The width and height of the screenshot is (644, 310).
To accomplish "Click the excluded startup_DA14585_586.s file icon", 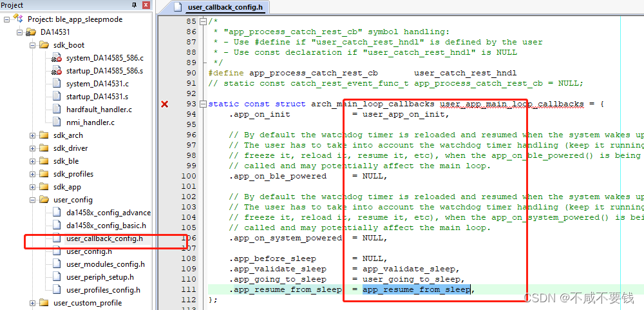I will click(x=57, y=71).
